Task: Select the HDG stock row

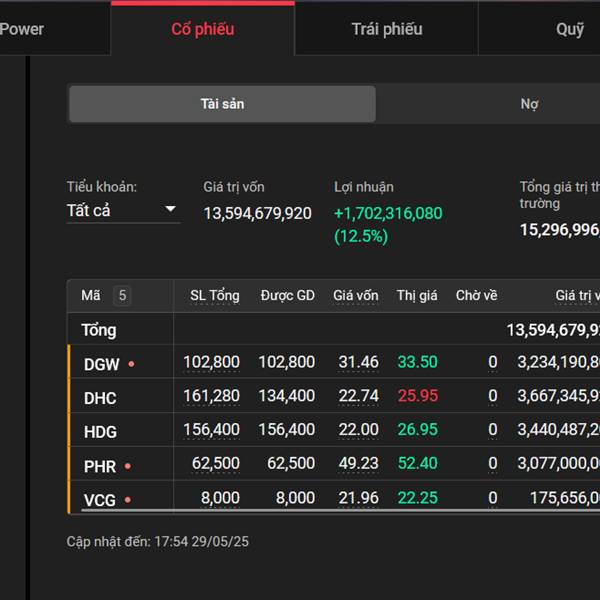Action: [334, 429]
